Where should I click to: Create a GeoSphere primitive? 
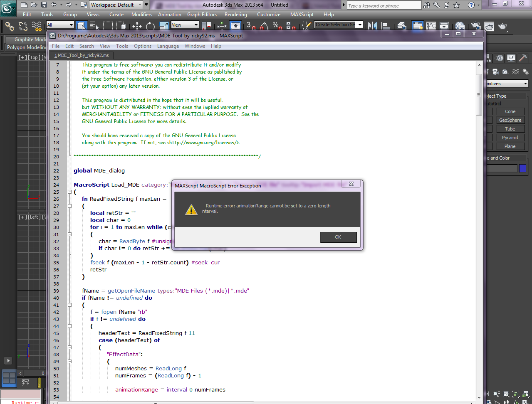tap(510, 120)
